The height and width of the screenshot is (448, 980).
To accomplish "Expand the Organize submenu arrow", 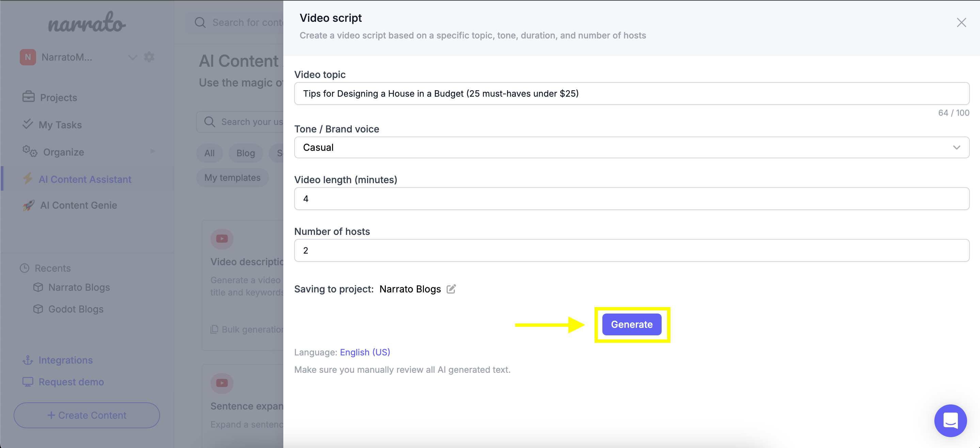I will coord(153,151).
